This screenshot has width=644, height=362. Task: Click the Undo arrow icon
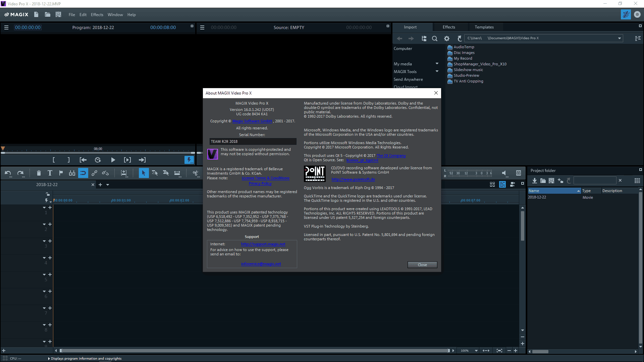8,173
